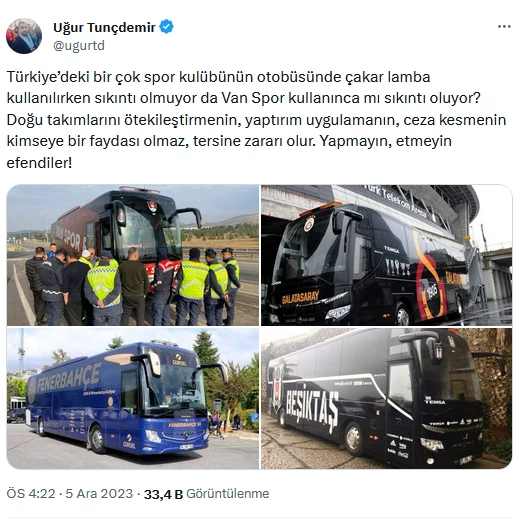520x524 pixels.
Task: Open the Beşiktaş bus photo
Action: point(387,398)
